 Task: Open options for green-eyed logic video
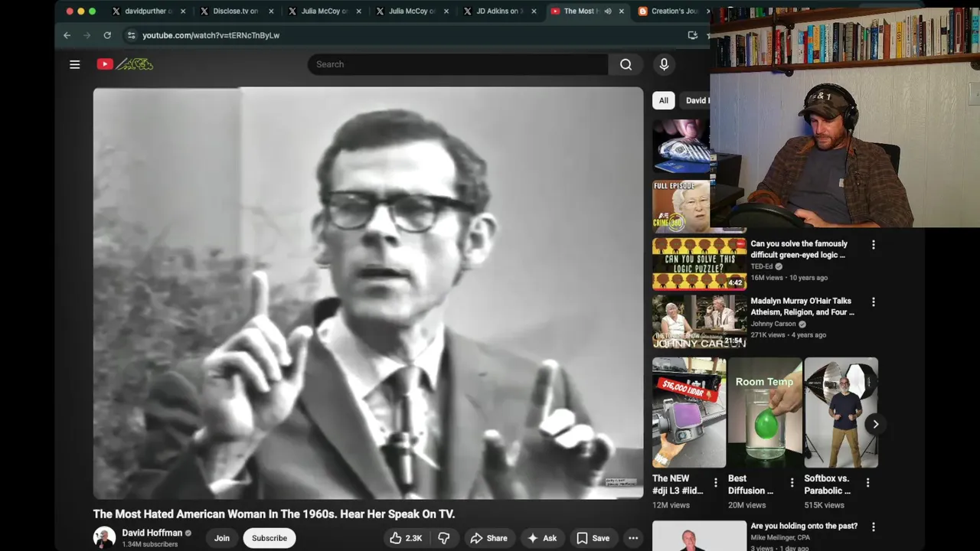874,245
